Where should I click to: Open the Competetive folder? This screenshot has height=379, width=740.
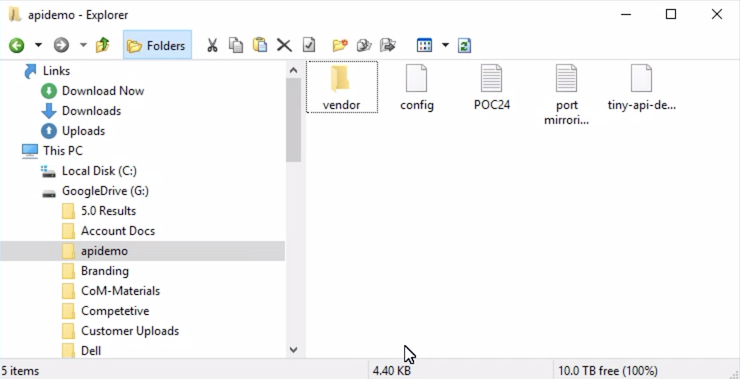pyautogui.click(x=115, y=311)
